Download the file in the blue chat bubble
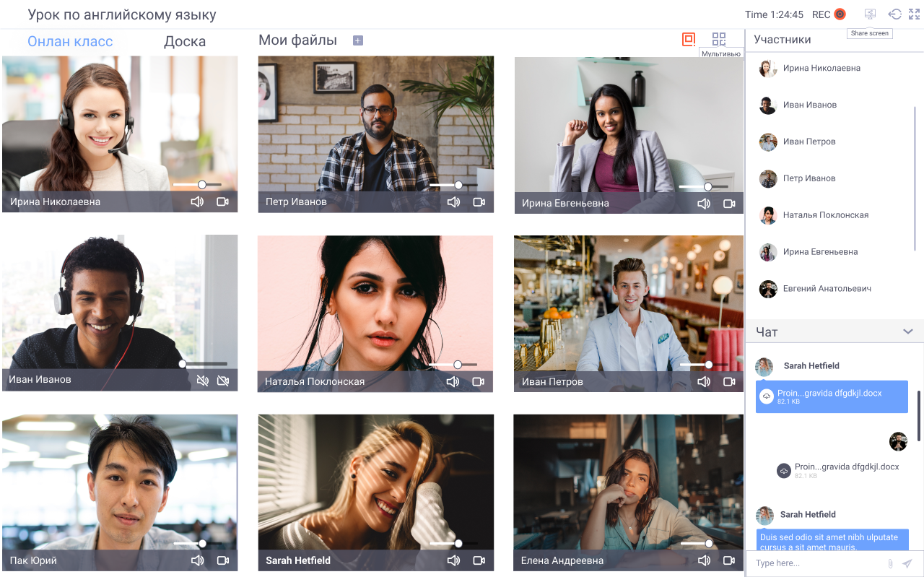The width and height of the screenshot is (924, 577). click(x=767, y=396)
